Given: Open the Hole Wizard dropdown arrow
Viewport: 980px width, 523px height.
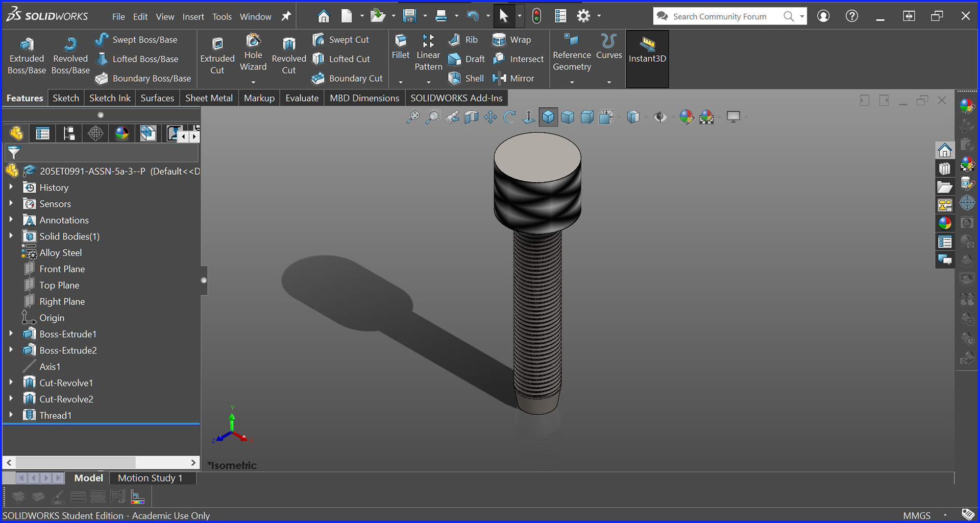Looking at the screenshot, I should [253, 82].
